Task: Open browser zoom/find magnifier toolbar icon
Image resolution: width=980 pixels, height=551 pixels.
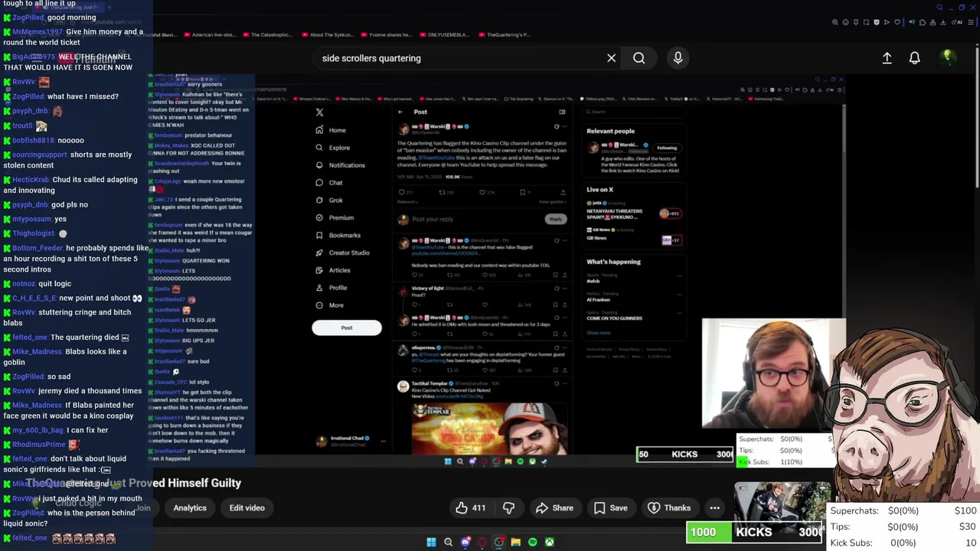Action: coord(835,22)
